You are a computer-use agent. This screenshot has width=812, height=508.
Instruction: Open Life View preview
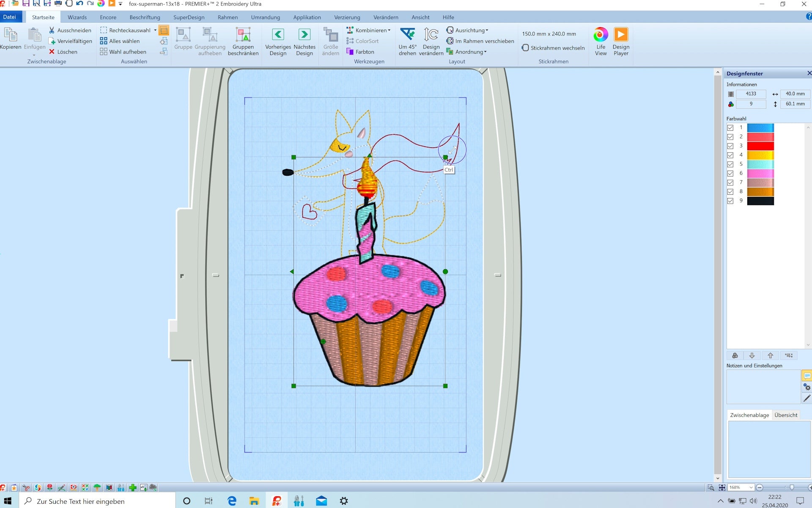pos(601,41)
